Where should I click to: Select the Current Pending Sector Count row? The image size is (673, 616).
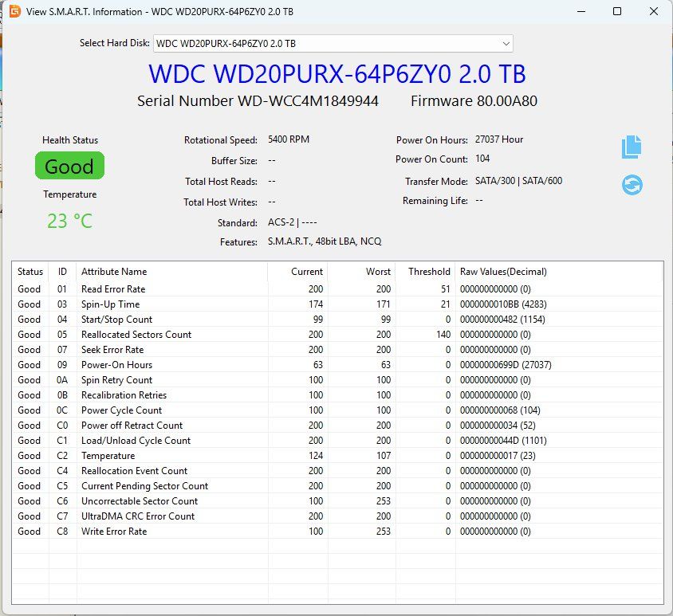pos(337,486)
